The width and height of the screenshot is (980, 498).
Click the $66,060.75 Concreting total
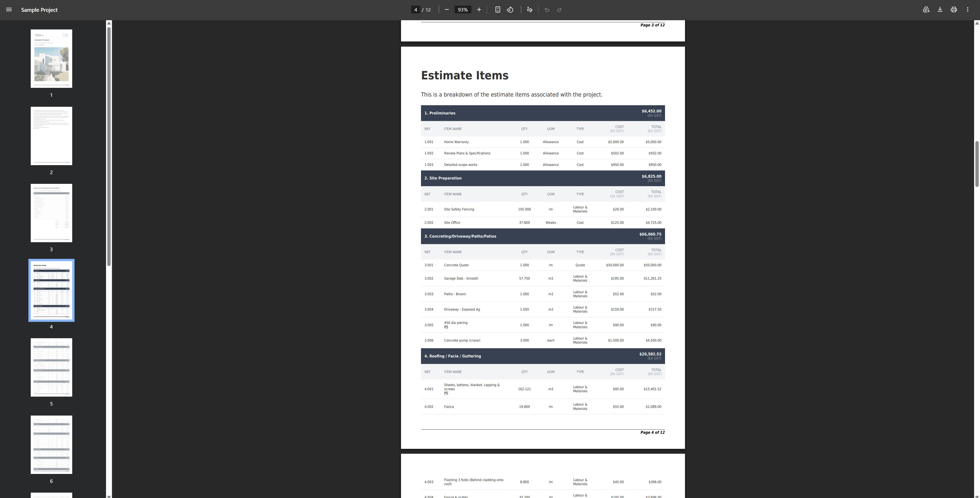point(650,234)
